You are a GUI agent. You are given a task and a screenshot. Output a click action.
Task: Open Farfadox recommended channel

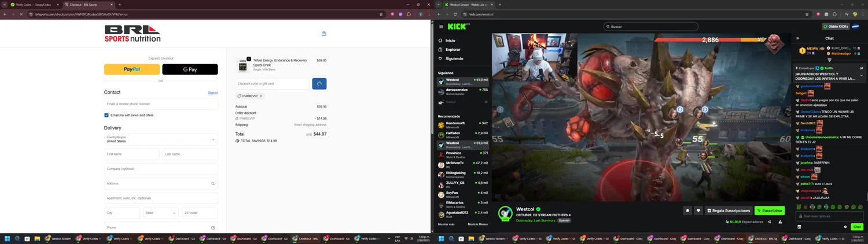point(462,135)
